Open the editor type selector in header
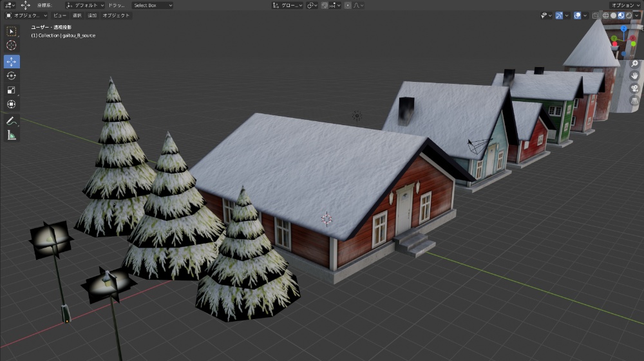 [x=8, y=5]
